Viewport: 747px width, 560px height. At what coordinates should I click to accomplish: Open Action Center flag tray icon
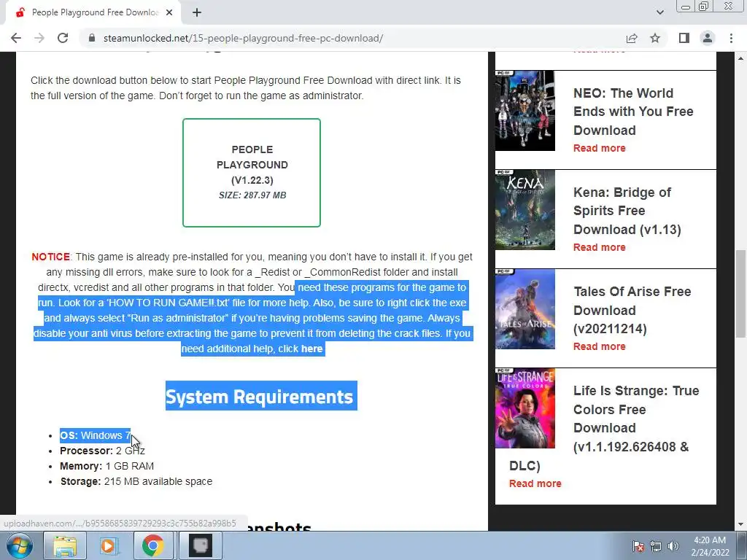tap(638, 546)
